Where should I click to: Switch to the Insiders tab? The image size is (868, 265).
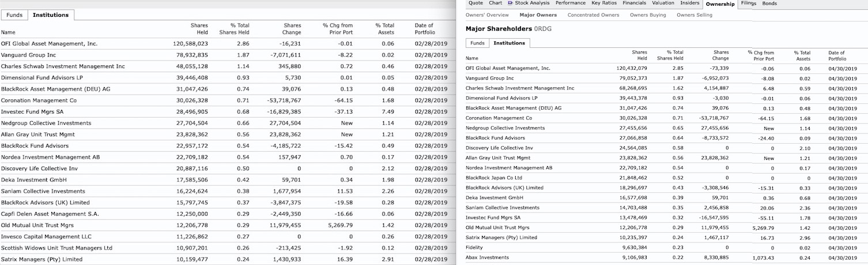click(690, 3)
